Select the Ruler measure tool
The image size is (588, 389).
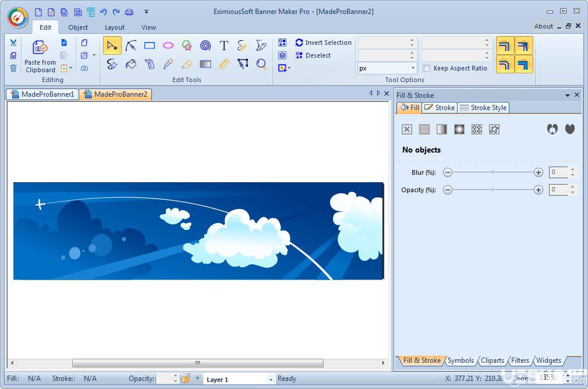pyautogui.click(x=224, y=64)
